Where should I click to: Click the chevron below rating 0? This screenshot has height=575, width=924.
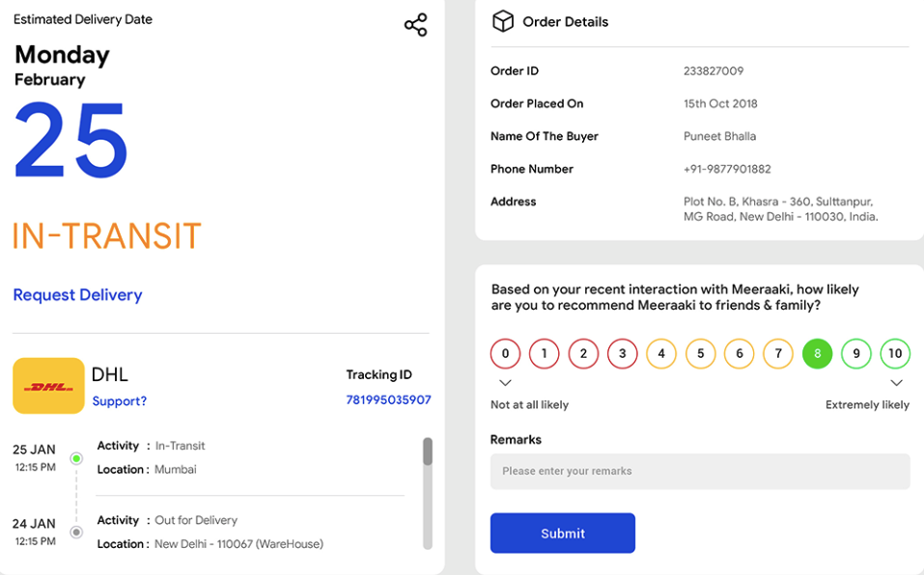pyautogui.click(x=505, y=383)
